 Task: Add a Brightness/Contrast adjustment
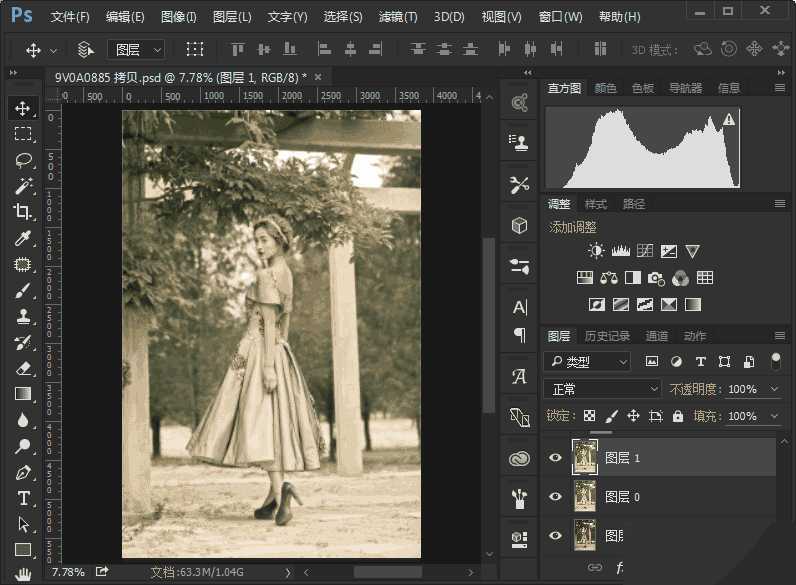[x=596, y=251]
